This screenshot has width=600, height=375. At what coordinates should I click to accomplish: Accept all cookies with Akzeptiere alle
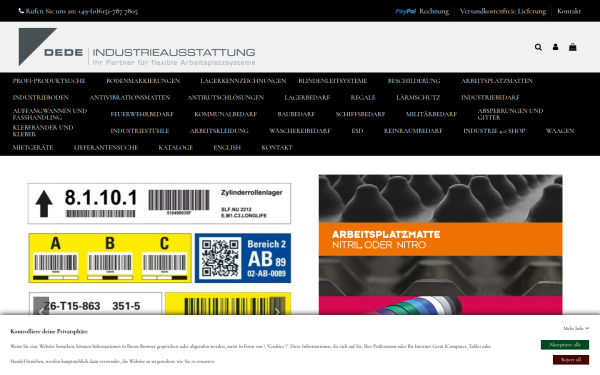click(565, 345)
